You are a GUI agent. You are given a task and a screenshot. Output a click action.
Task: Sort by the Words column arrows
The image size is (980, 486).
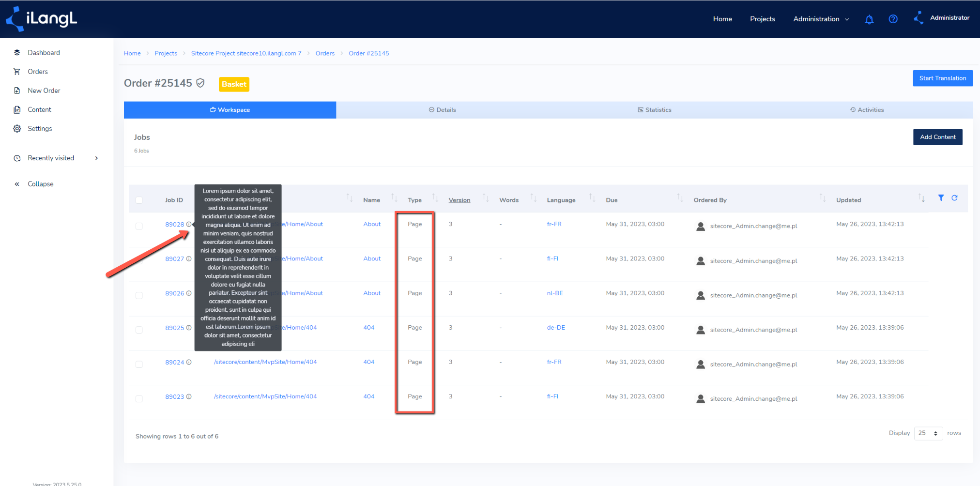coord(533,197)
